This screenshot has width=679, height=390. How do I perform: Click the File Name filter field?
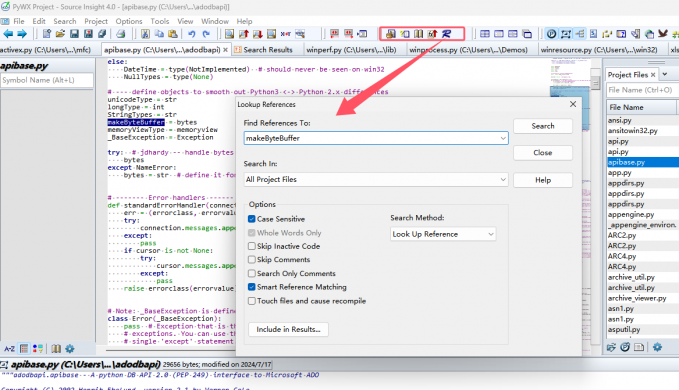[642, 90]
